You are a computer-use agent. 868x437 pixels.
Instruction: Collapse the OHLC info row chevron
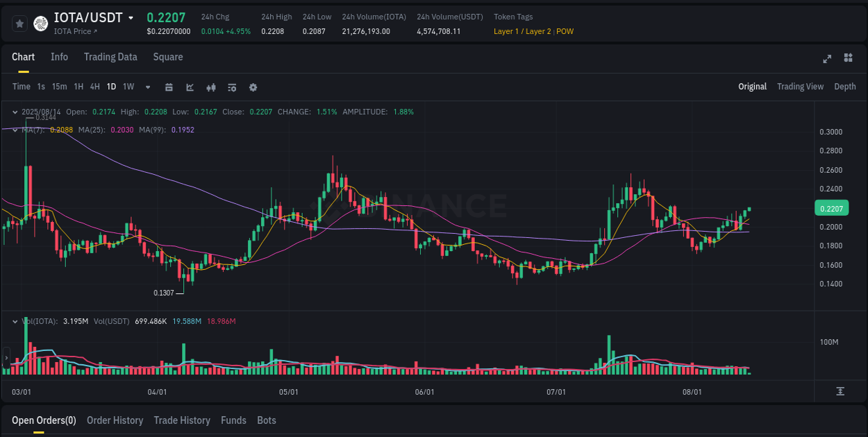pyautogui.click(x=15, y=112)
